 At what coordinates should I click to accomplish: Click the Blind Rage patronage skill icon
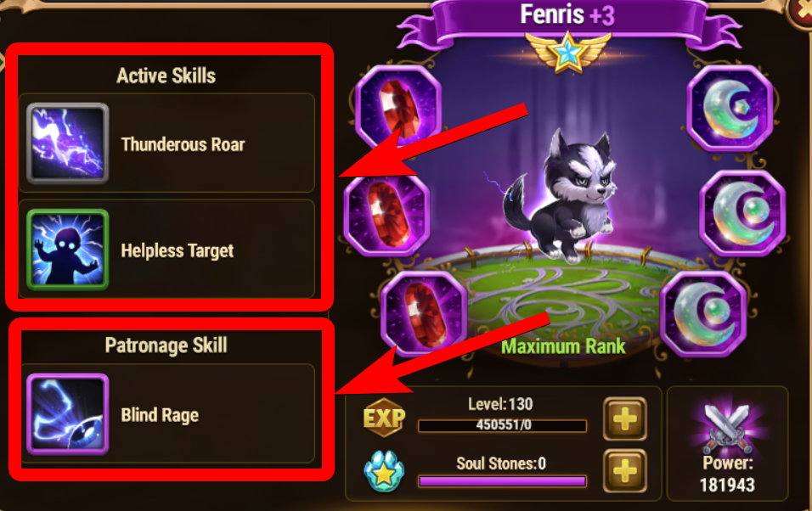(x=68, y=414)
